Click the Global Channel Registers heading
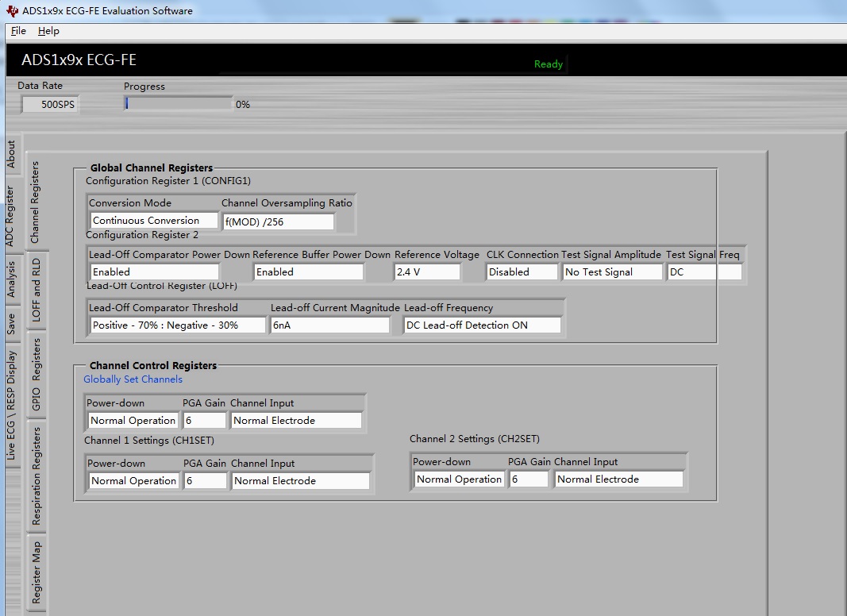Viewport: 847px width, 616px height. (x=152, y=167)
